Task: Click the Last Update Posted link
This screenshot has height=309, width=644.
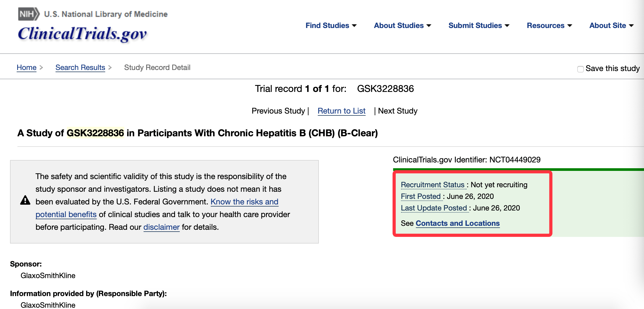Action: click(434, 208)
